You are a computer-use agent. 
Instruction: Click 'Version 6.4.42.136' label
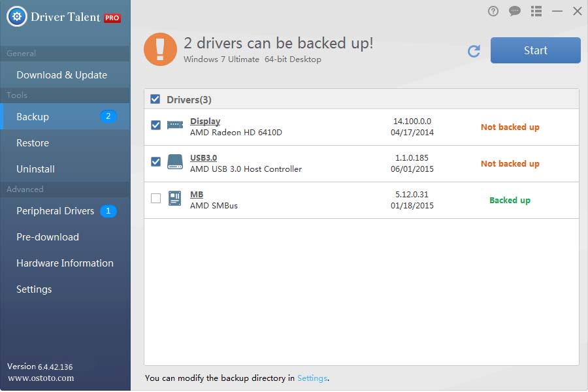pyautogui.click(x=40, y=367)
